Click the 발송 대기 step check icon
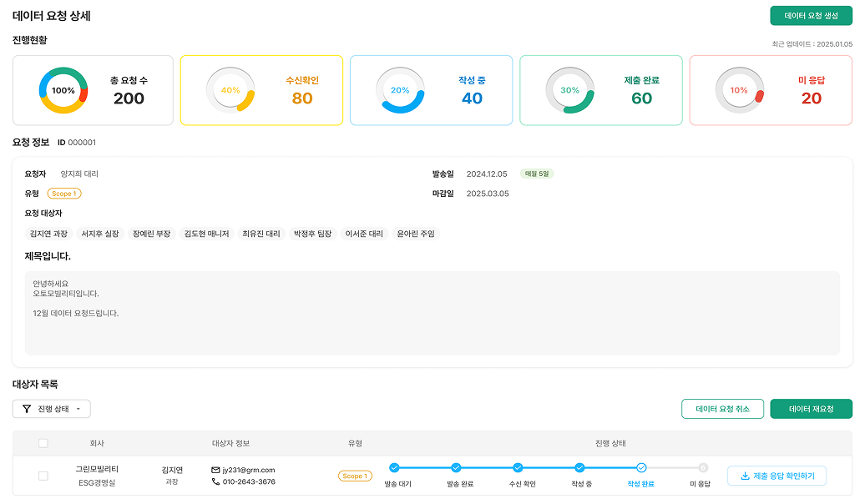The image size is (865, 504). point(395,467)
